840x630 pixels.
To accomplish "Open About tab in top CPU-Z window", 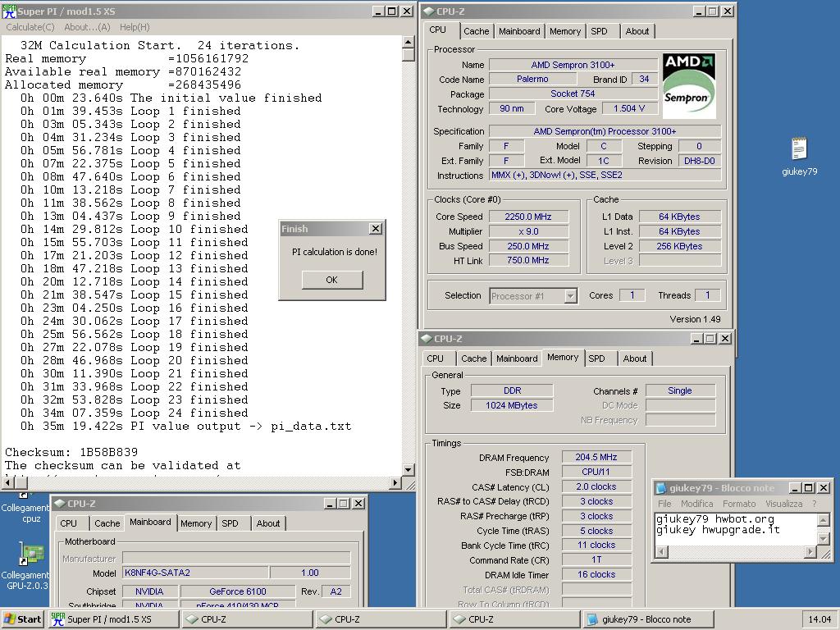I will pyautogui.click(x=637, y=31).
